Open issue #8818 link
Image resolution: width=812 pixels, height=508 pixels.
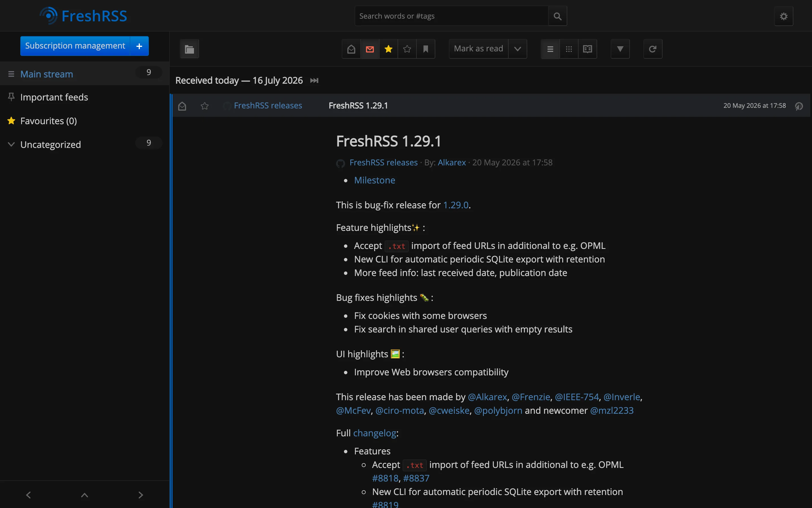[385, 478]
